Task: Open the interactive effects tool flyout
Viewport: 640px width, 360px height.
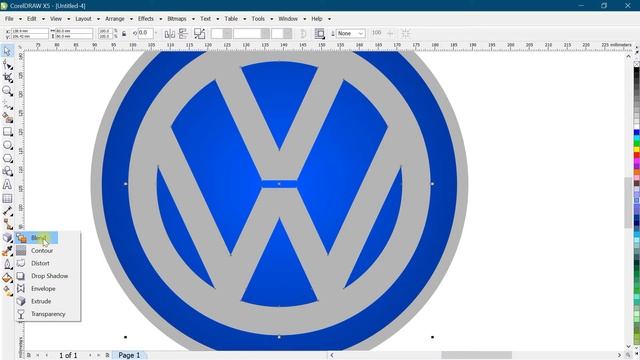Action: coord(7,237)
